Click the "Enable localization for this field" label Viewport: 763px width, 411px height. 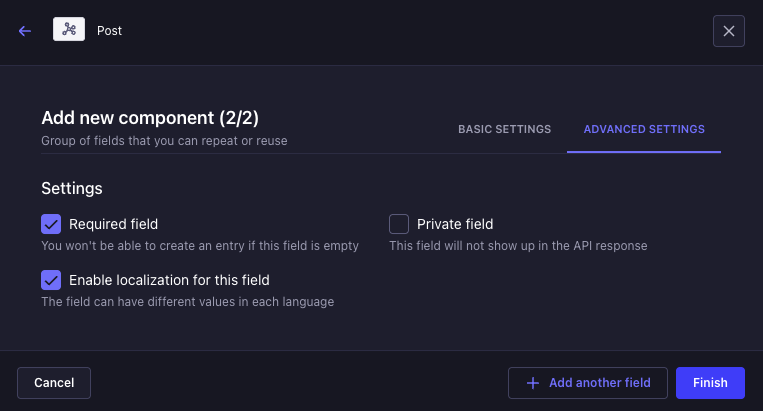(x=169, y=280)
